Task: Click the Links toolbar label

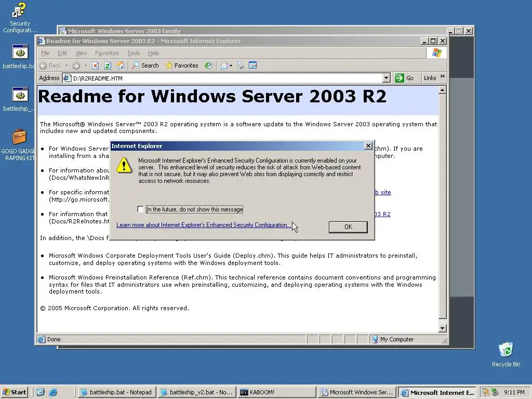Action: (430, 78)
